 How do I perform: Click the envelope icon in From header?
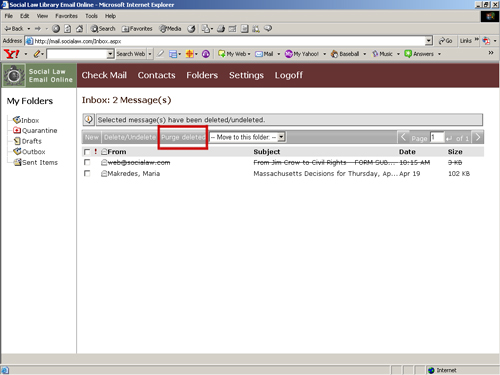[104, 152]
